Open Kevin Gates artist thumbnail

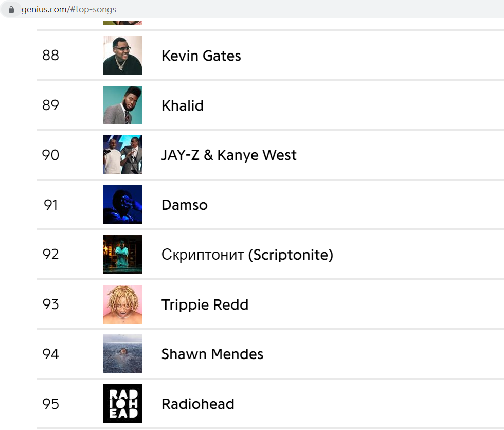tap(122, 55)
